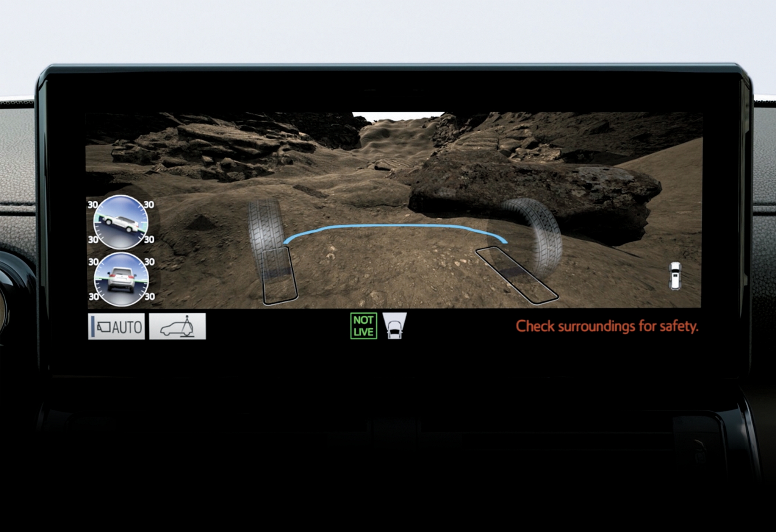Tap the lower-left 30 on roll gauge

point(94,296)
